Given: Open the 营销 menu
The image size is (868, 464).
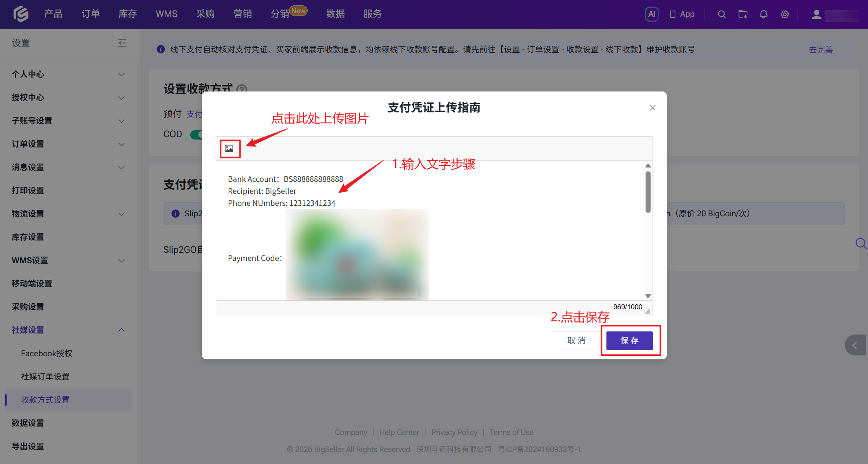Looking at the screenshot, I should coord(243,14).
